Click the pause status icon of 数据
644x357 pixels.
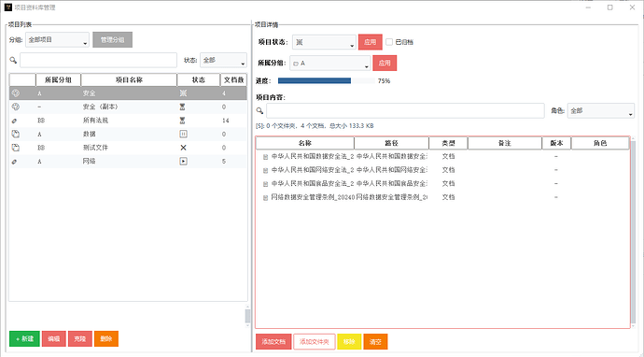[x=183, y=134]
